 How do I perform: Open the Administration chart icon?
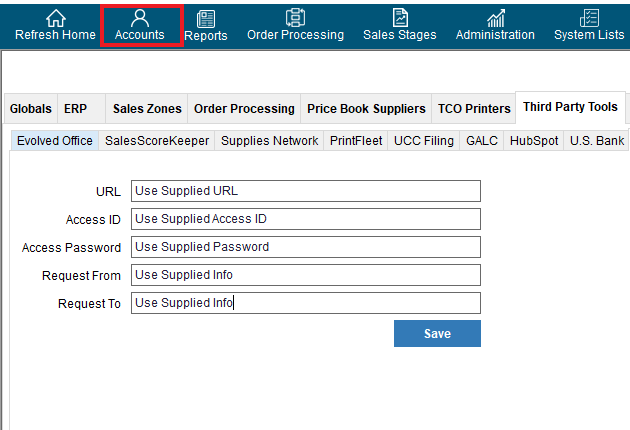coord(496,18)
